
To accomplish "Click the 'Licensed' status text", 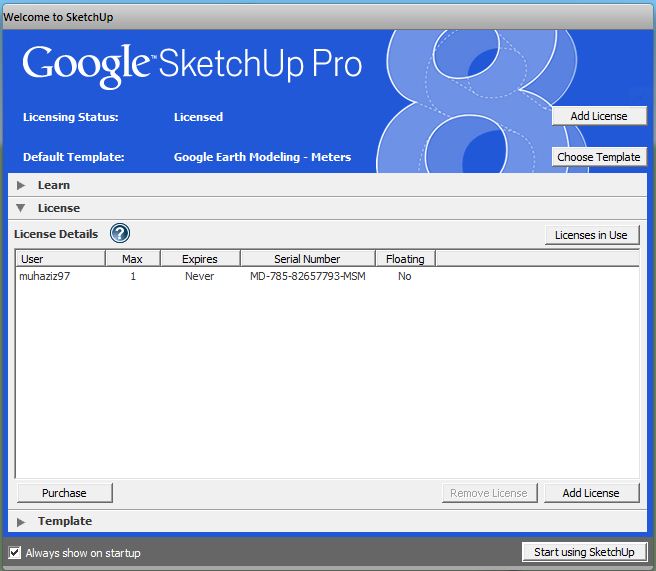I will (198, 117).
